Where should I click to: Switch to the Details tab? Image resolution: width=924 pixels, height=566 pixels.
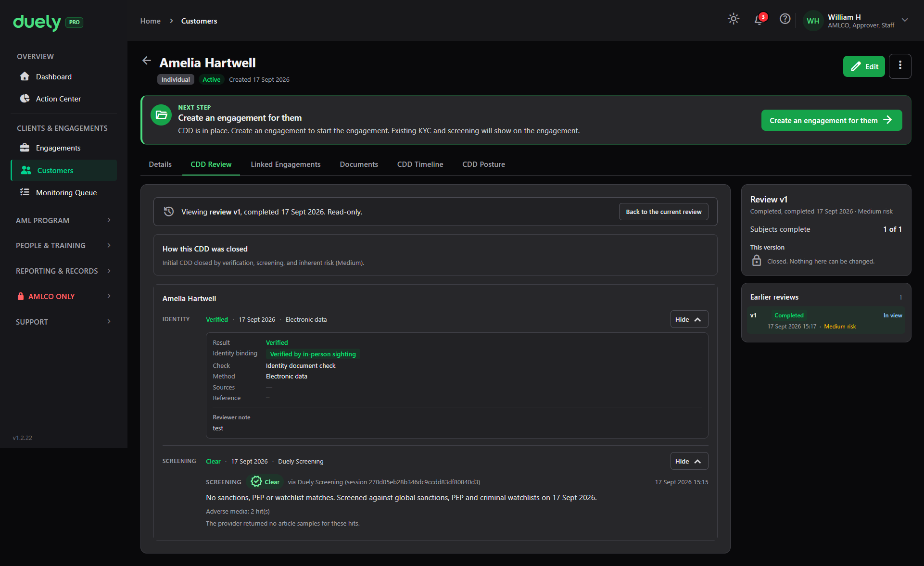coord(160,164)
